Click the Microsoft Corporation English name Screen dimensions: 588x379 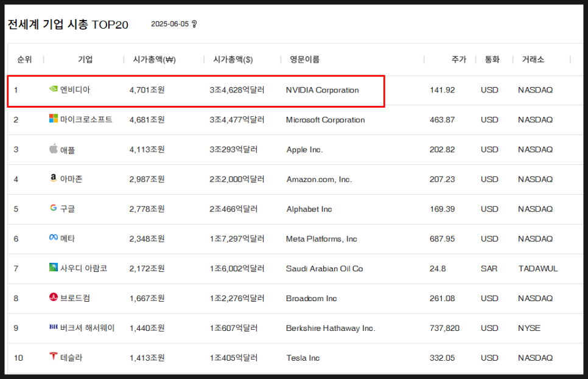click(x=326, y=120)
